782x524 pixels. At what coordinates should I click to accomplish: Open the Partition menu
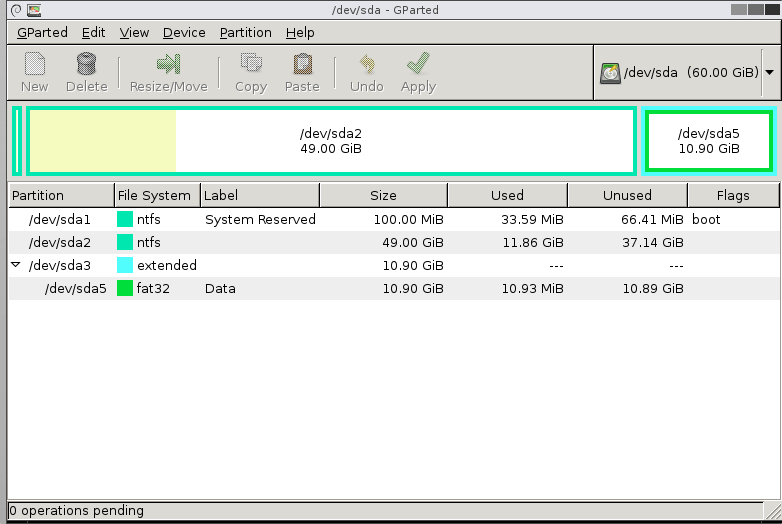pos(245,32)
